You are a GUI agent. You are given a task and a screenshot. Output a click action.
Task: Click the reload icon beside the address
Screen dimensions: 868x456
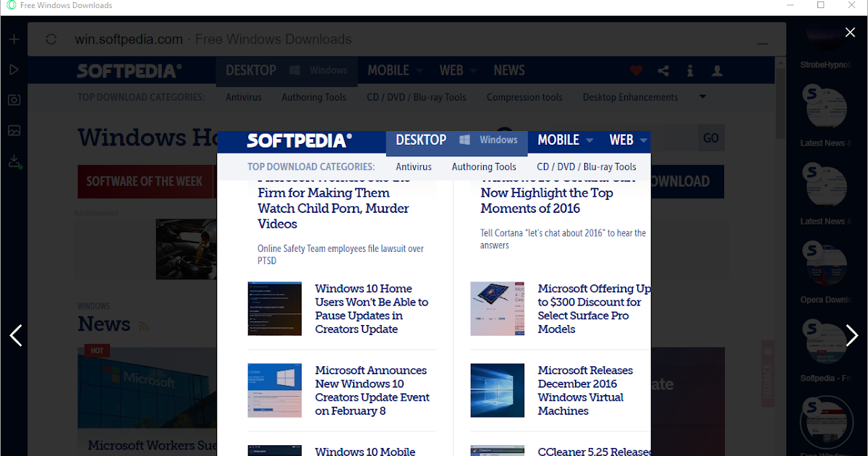tap(51, 39)
